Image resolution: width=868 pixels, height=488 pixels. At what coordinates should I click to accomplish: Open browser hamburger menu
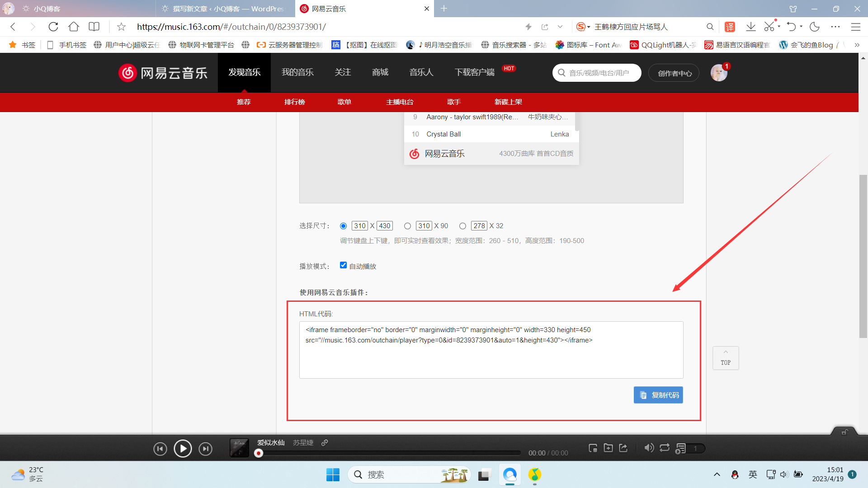(x=856, y=27)
